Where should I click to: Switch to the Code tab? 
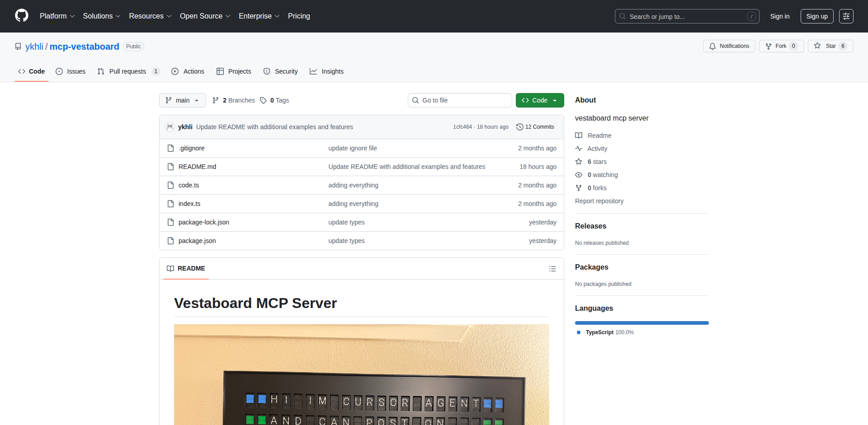tap(32, 71)
